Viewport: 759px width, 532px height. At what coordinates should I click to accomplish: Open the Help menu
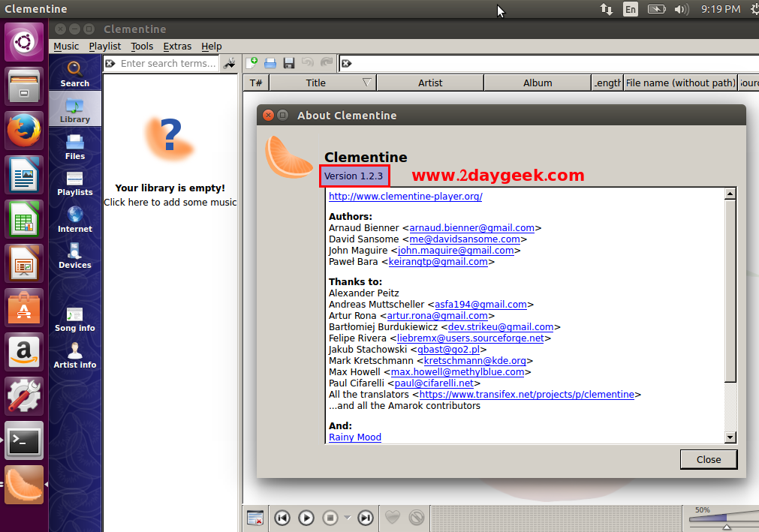212,46
